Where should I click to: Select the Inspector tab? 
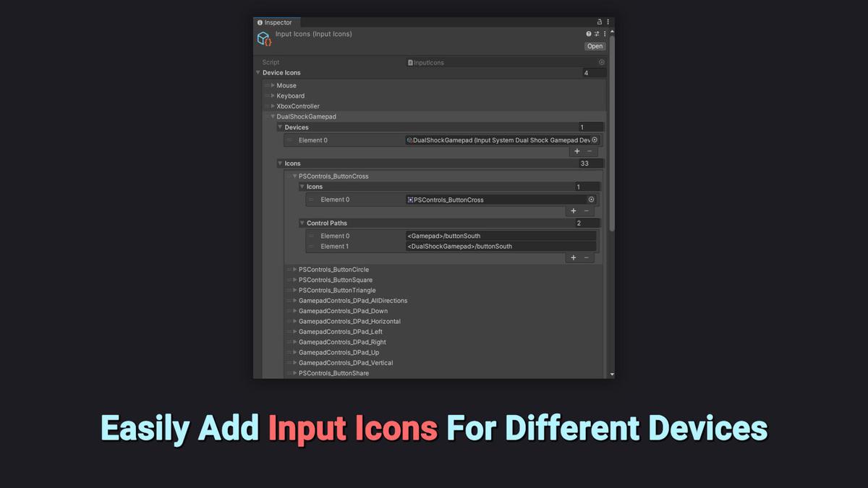275,22
